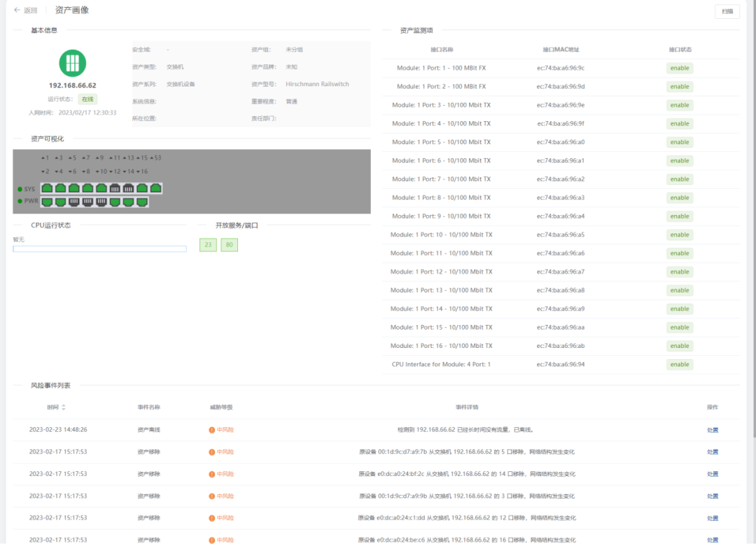This screenshot has height=544, width=756.
Task: Click enable status for Port 8
Action: tap(679, 198)
